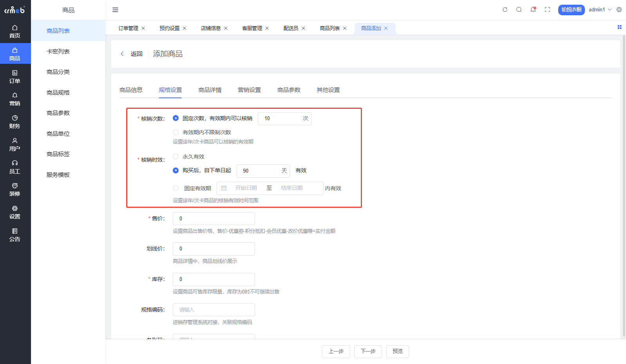Close the 商品列表 tab
Screen dimensions: 626x364
click(345, 28)
